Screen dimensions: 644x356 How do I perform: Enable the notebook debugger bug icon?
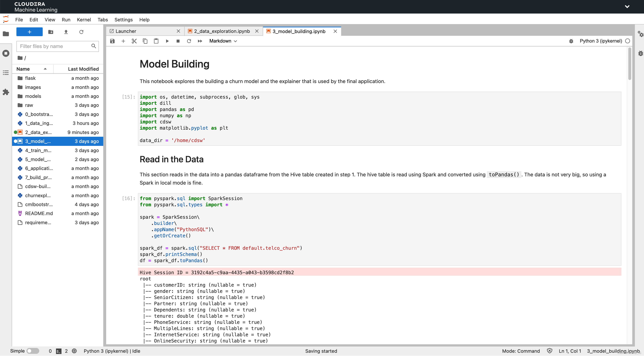(571, 41)
